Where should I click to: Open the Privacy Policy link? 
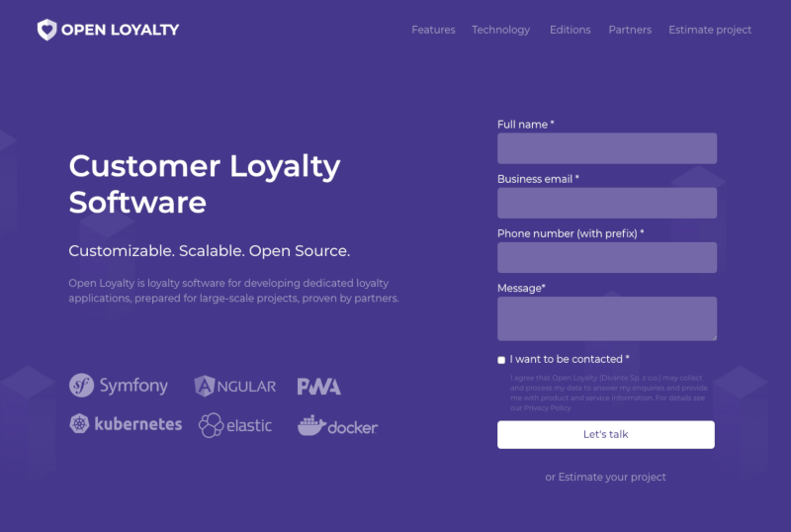548,407
